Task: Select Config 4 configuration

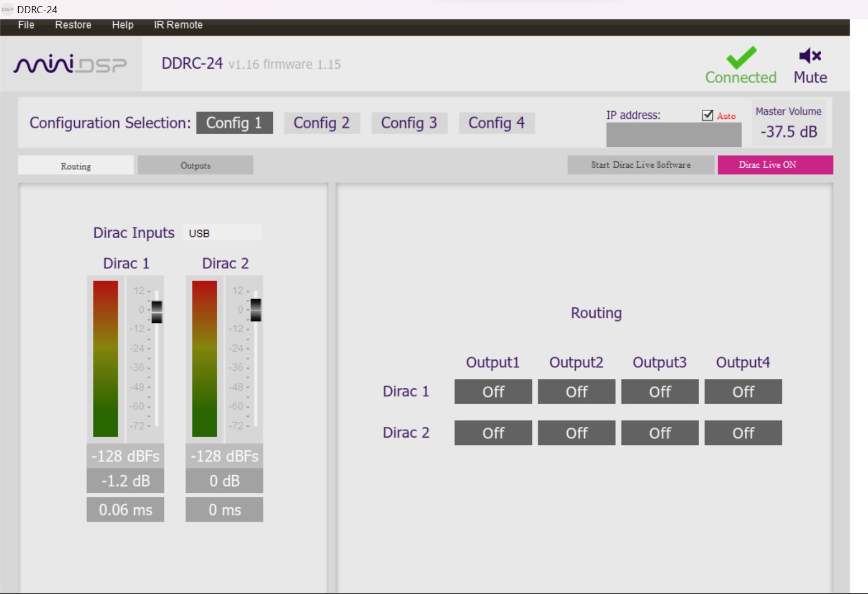Action: click(496, 123)
